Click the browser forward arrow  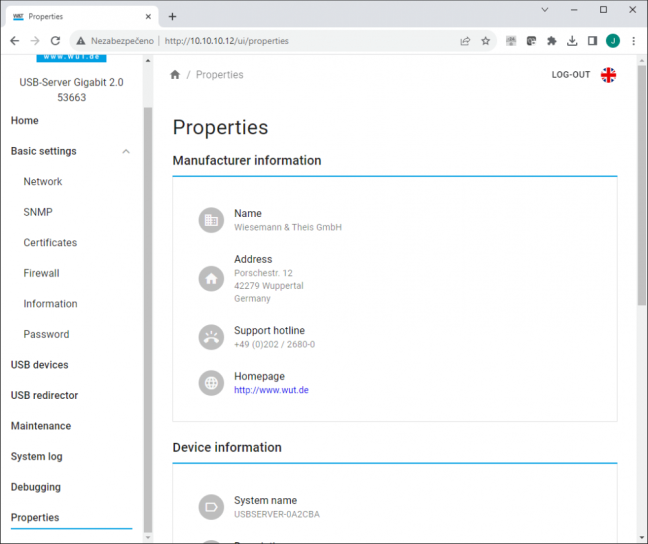pos(35,41)
